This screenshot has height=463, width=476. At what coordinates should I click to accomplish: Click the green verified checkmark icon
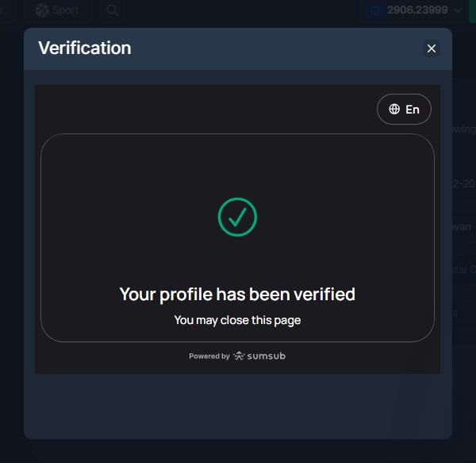click(237, 217)
